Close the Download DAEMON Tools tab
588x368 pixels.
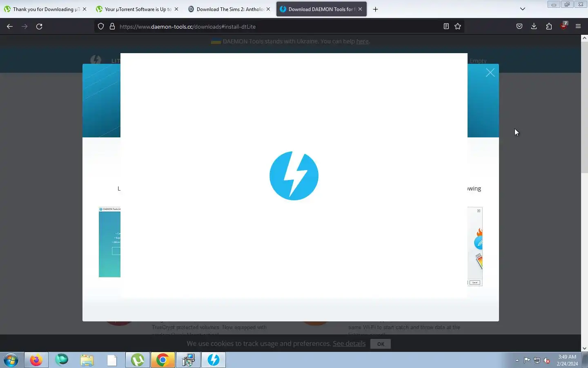click(x=360, y=9)
